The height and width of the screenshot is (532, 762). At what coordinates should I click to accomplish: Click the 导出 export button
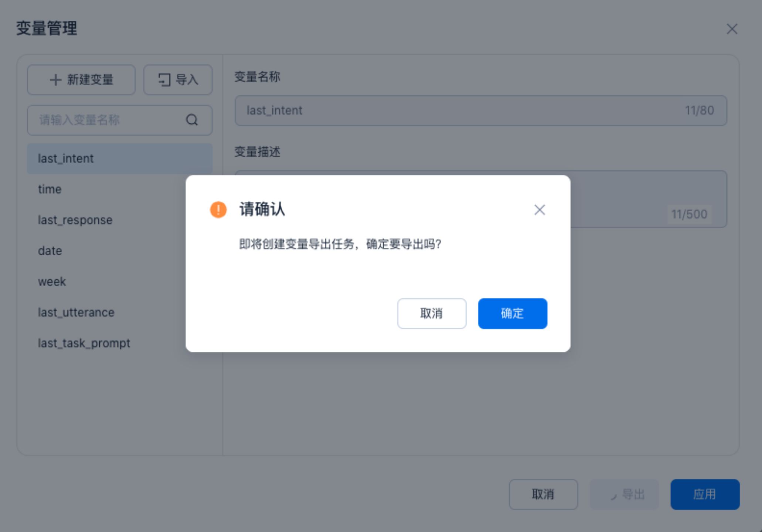pos(624,494)
